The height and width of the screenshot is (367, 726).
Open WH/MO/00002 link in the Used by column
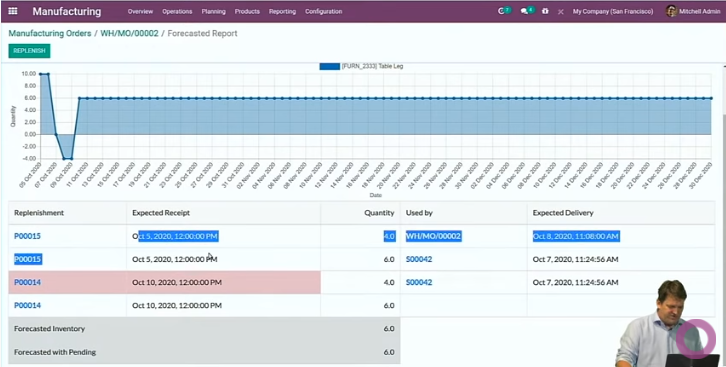433,236
